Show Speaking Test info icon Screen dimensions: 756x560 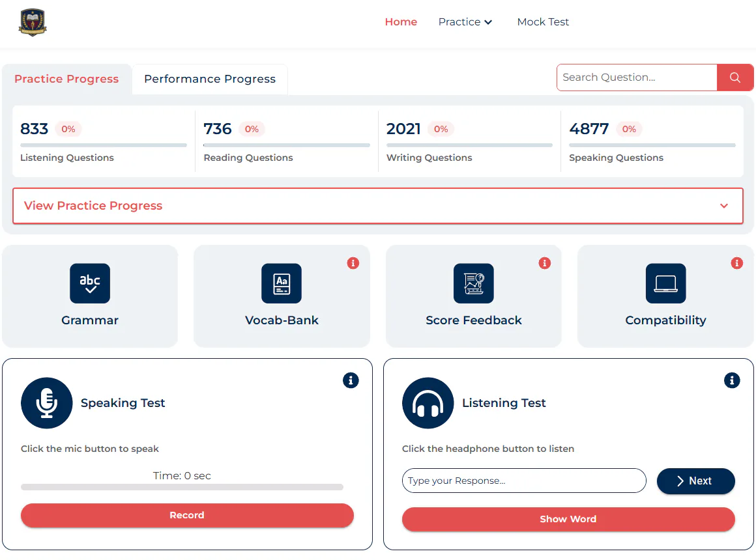(x=351, y=380)
